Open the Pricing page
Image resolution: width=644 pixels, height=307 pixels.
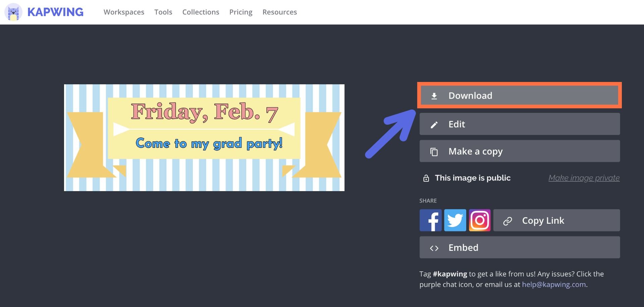tap(241, 12)
